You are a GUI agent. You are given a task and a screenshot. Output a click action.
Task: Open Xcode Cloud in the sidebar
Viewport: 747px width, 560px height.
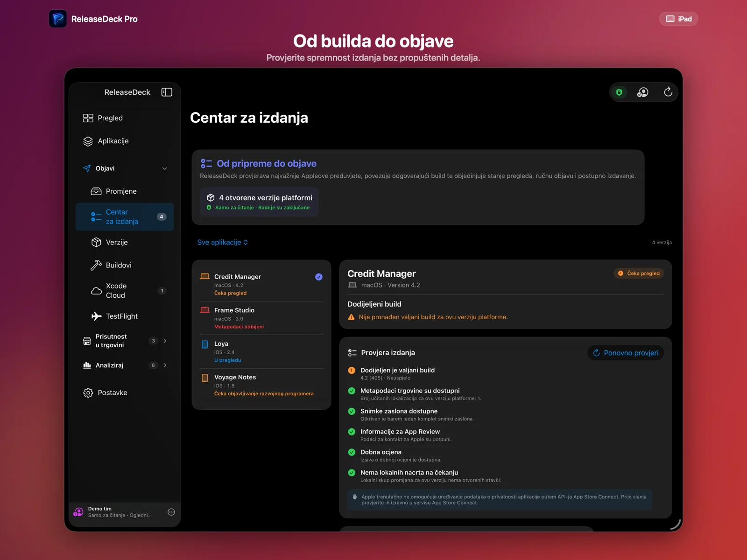coord(125,291)
